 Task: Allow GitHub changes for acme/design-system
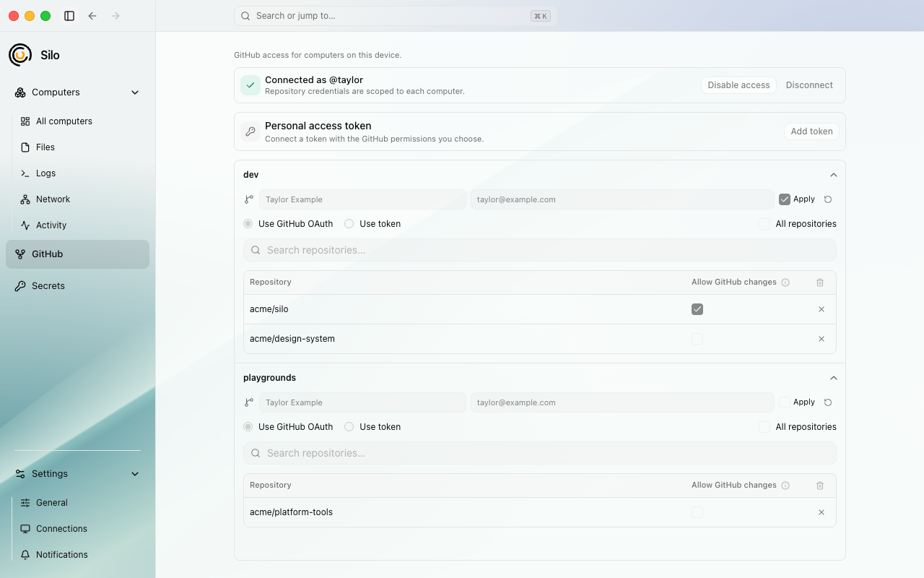(697, 339)
